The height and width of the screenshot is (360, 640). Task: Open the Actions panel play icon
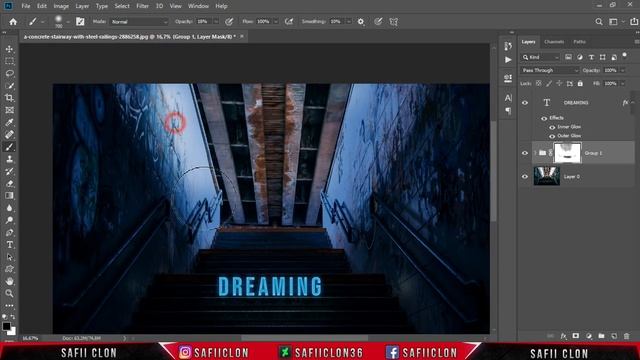click(x=508, y=60)
